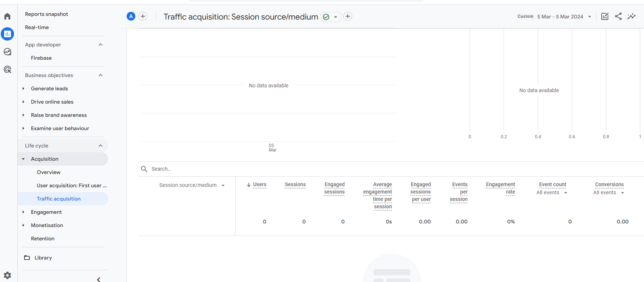Open the Library link
Viewport: 644px width, 282px height.
[x=43, y=258]
